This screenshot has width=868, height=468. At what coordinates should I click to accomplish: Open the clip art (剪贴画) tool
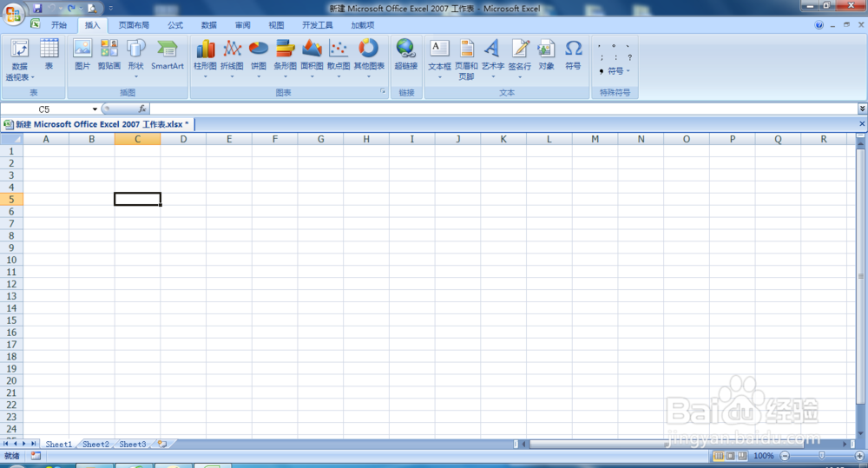tap(109, 55)
